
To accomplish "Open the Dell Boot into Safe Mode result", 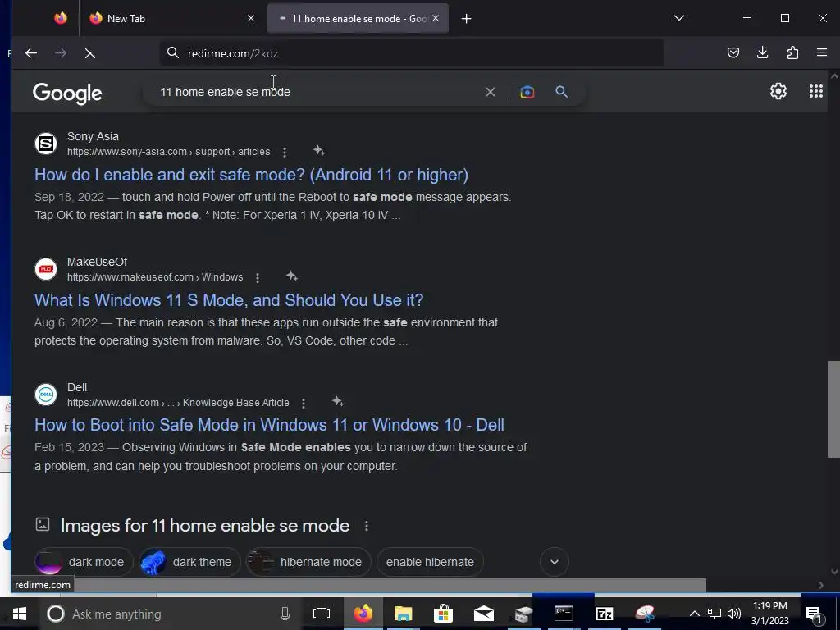I will point(269,425).
